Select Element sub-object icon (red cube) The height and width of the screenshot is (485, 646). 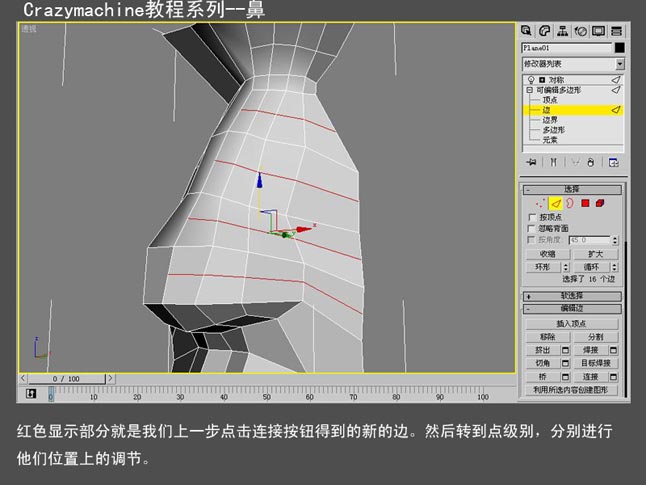coord(600,203)
